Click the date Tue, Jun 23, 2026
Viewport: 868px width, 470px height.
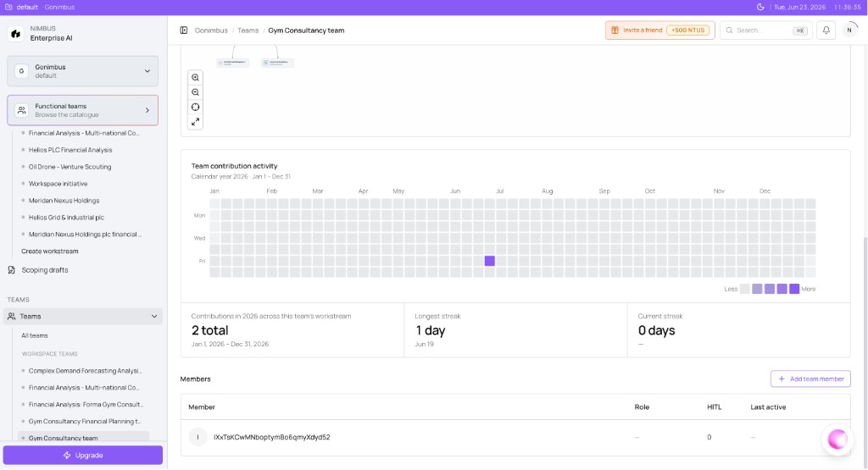(x=799, y=7)
